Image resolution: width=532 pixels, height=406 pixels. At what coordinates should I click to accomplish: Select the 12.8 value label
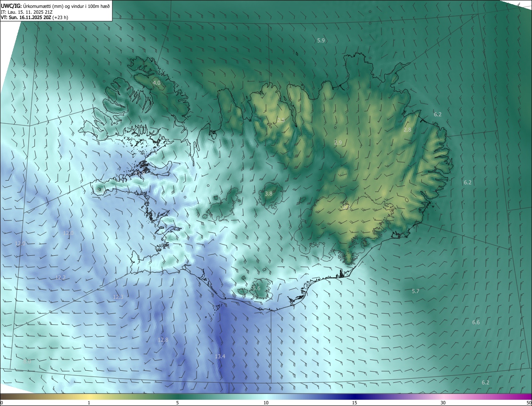163,340
